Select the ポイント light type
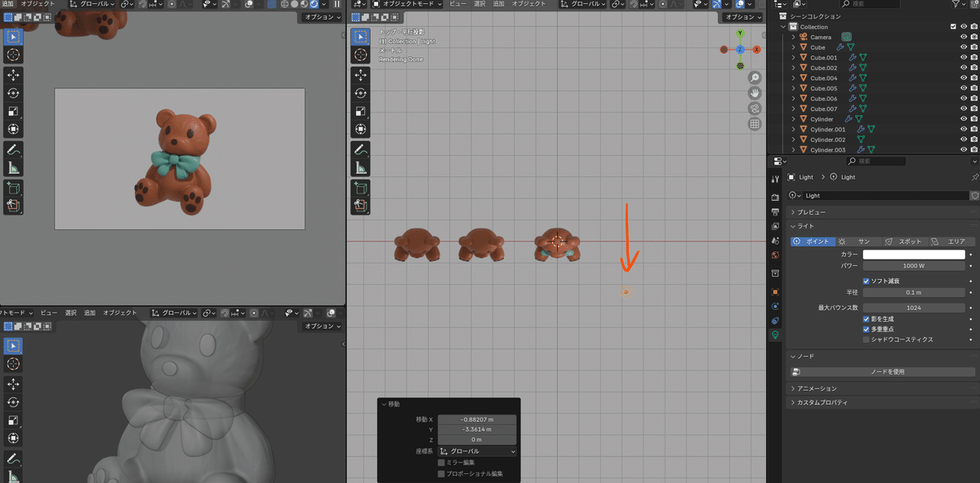The width and height of the screenshot is (980, 483). pyautogui.click(x=811, y=241)
